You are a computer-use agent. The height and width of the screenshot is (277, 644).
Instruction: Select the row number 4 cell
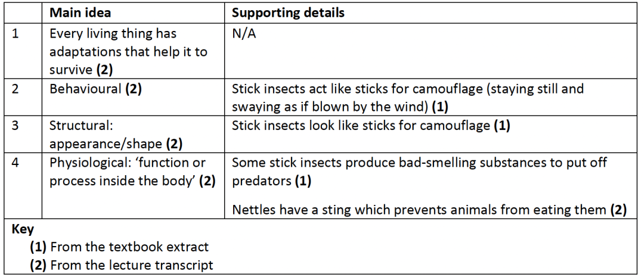click(x=16, y=163)
